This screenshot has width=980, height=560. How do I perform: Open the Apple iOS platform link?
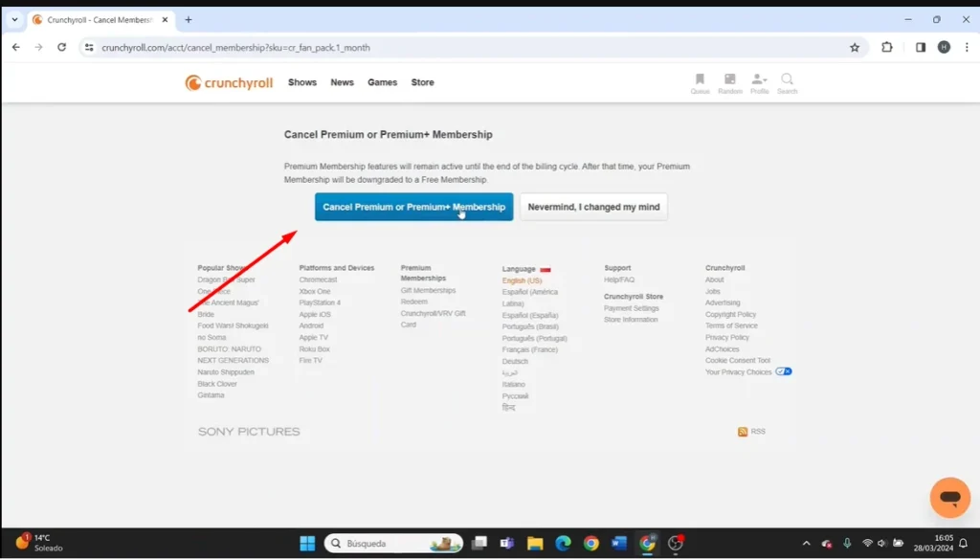coord(315,315)
